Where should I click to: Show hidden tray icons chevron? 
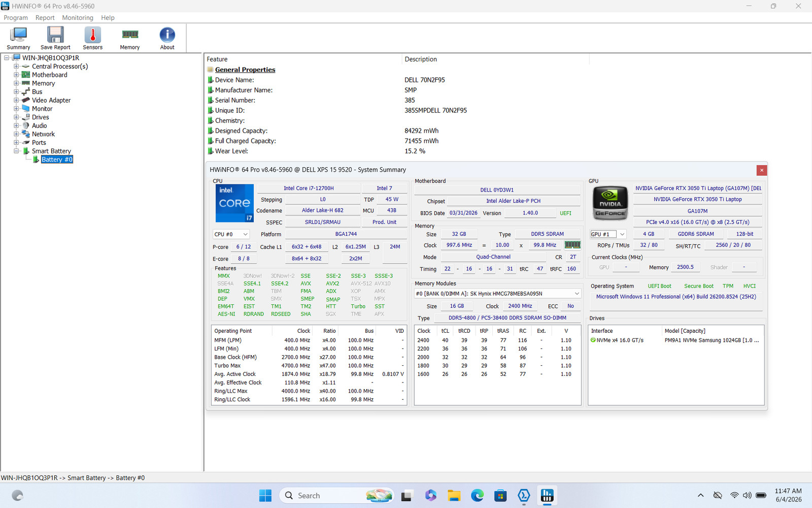coord(700,495)
